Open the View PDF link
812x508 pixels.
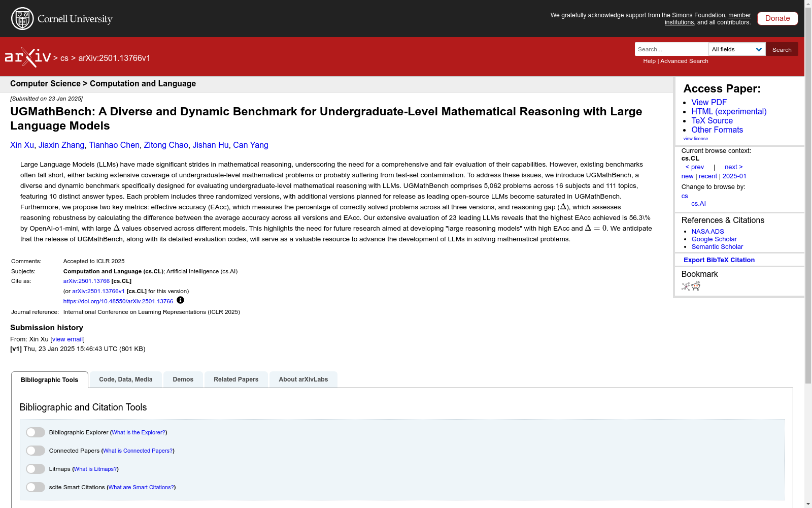708,102
